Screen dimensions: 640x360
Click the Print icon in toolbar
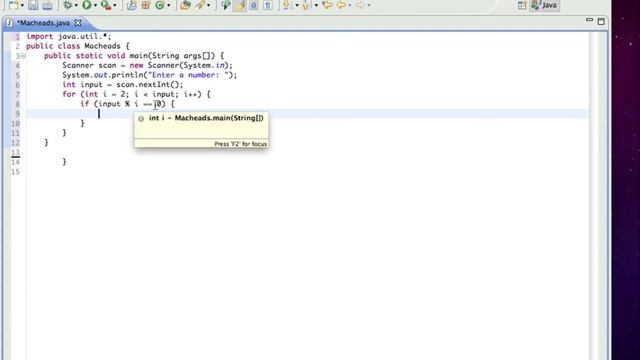click(47, 5)
